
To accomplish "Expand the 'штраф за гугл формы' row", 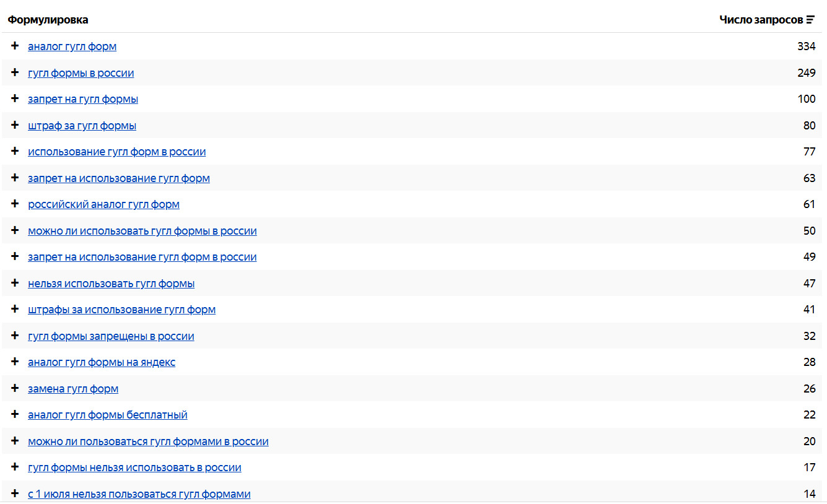I will point(15,125).
